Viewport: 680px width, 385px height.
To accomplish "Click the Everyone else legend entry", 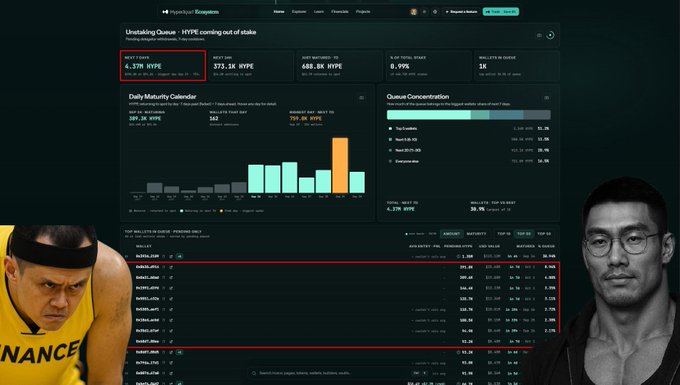I will [407, 161].
